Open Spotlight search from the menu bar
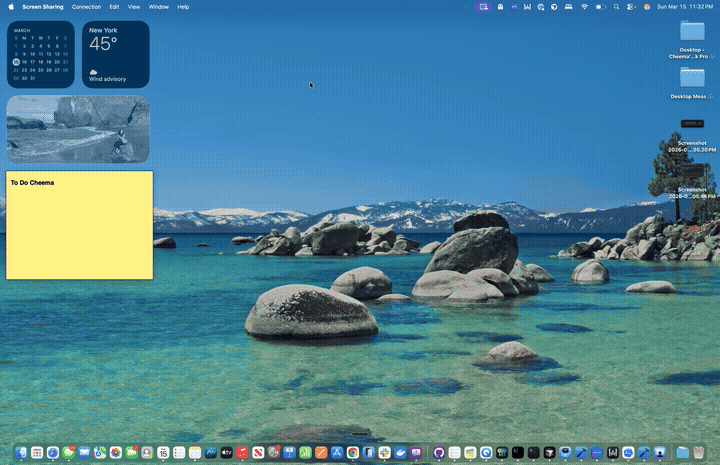720x465 pixels. tap(616, 7)
